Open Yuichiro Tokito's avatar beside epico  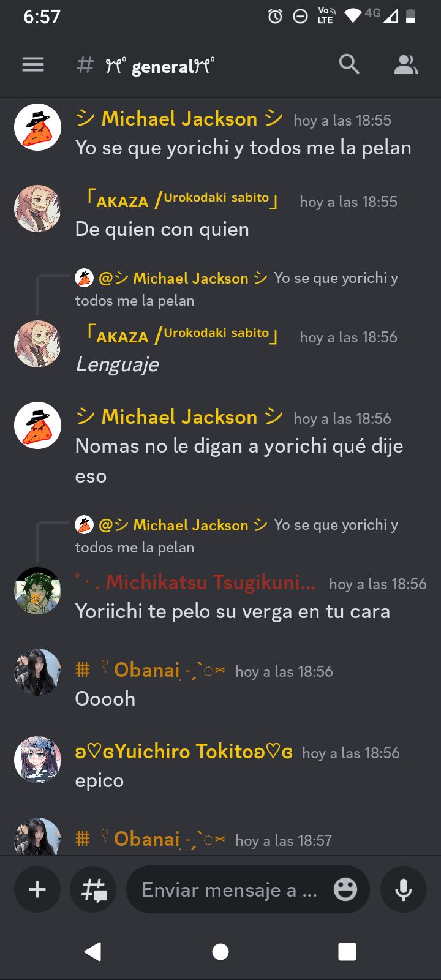pyautogui.click(x=37, y=759)
